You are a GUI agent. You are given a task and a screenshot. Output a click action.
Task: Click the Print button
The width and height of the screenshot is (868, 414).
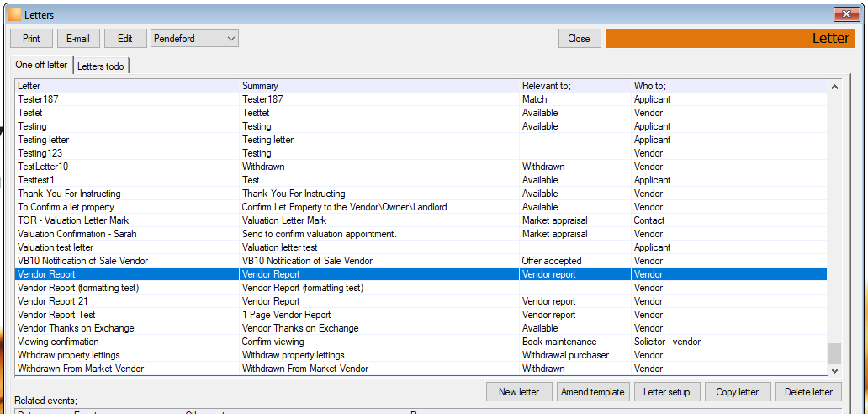32,39
